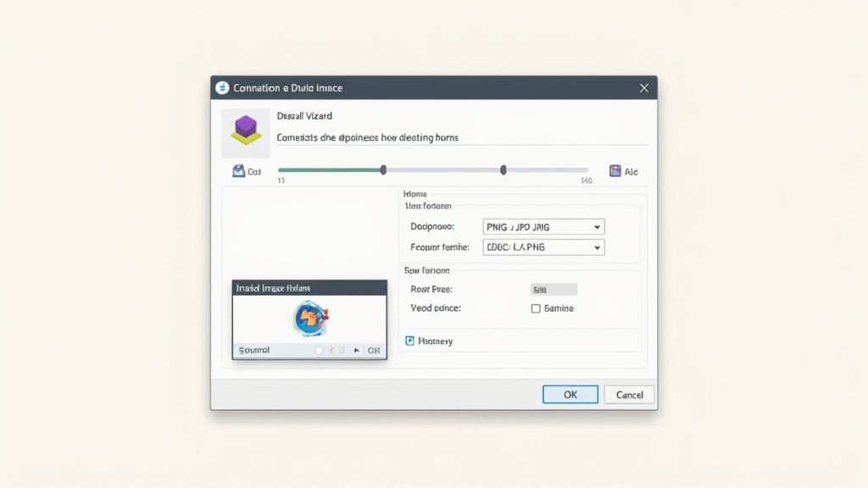Click the right slider thumb
This screenshot has height=488, width=868.
point(503,169)
